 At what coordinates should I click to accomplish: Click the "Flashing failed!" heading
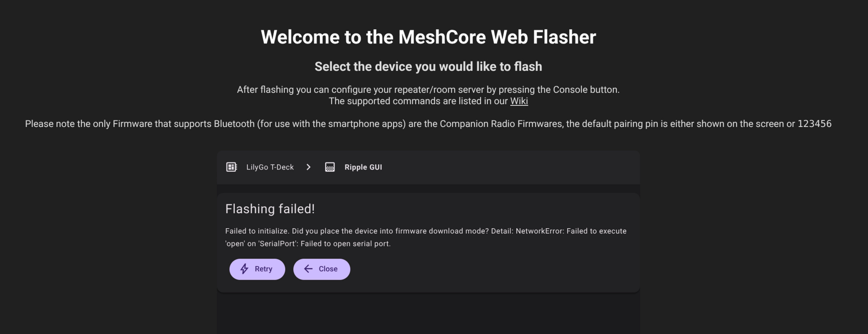(x=270, y=209)
